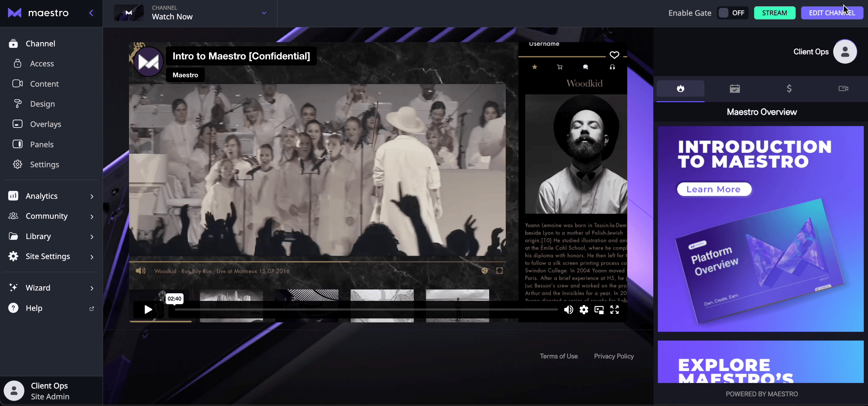Select the calendar schedule tab
The image size is (868, 406).
[x=734, y=89]
